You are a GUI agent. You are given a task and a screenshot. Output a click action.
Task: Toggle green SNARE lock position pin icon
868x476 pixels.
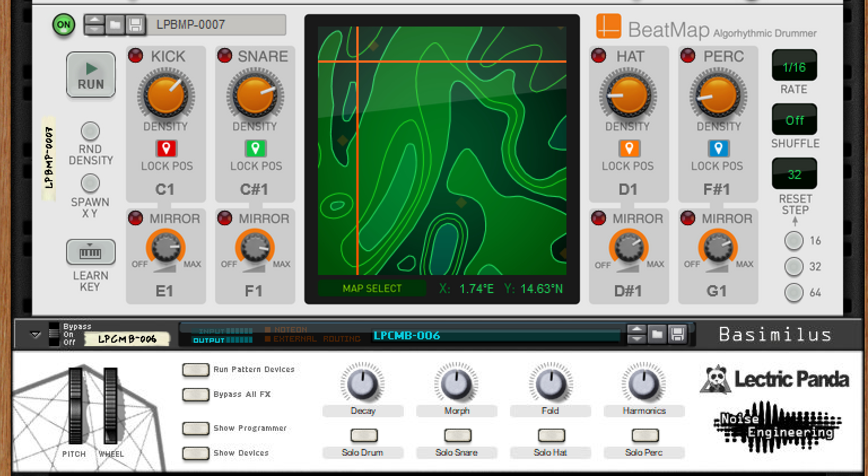(x=255, y=149)
